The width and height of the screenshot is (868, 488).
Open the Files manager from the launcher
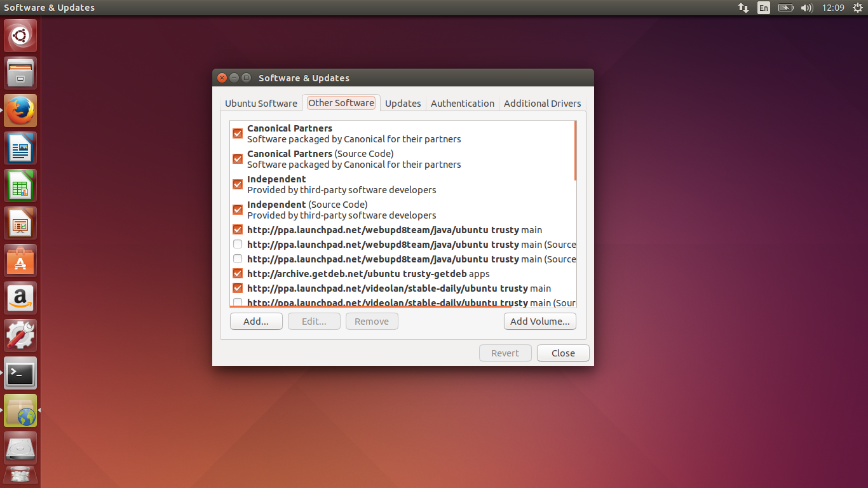tap(20, 73)
